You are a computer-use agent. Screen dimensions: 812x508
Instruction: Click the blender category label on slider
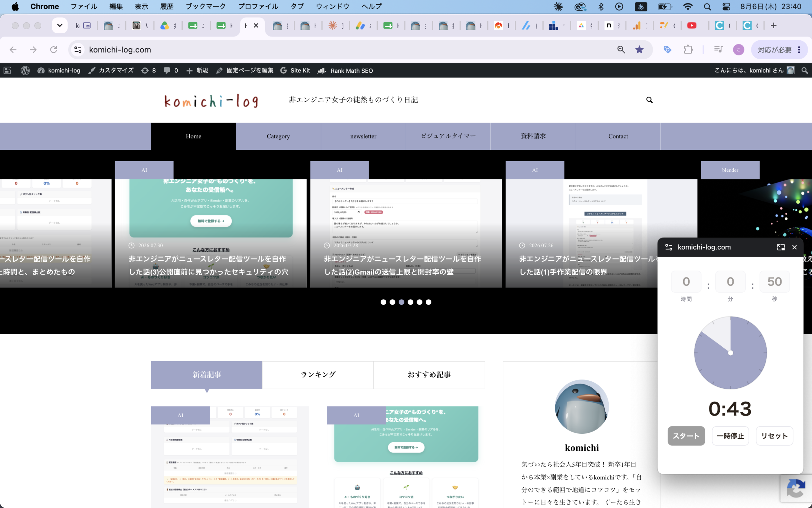point(730,170)
